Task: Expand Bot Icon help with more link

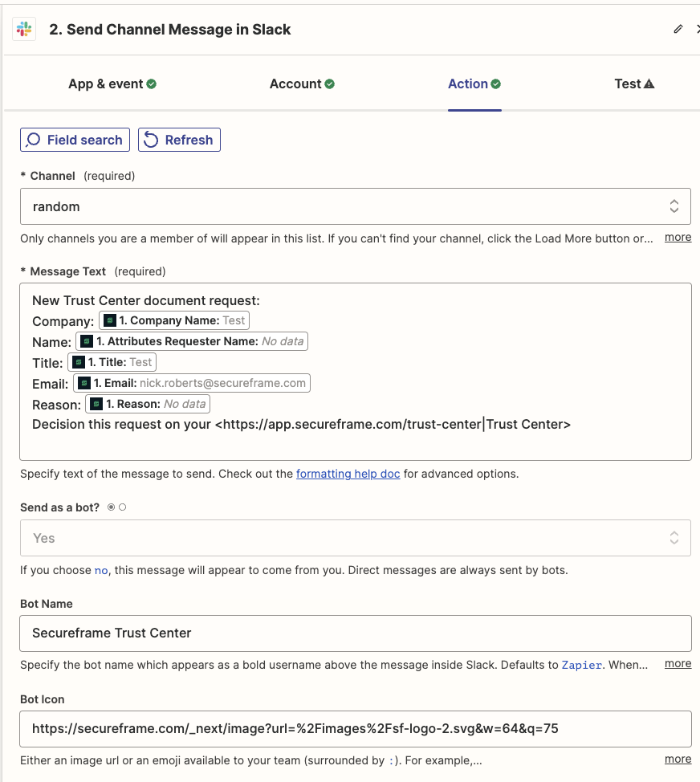Action: tap(678, 759)
